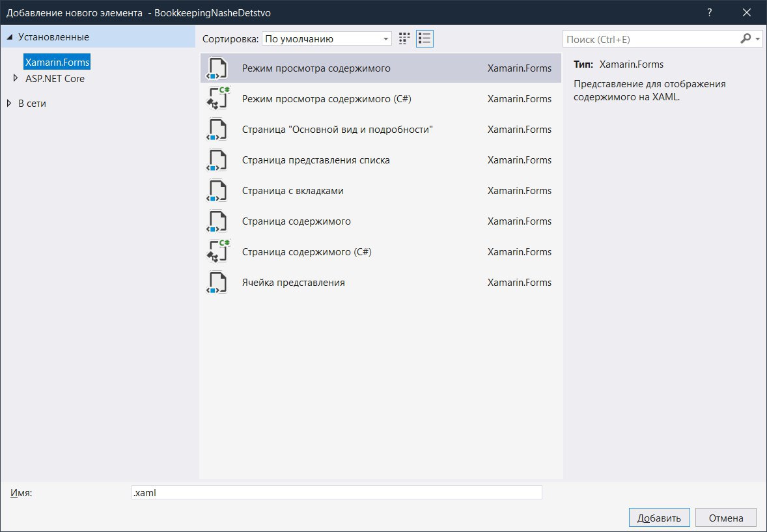Switch to medium icons grid view
767x532 pixels.
(x=404, y=38)
